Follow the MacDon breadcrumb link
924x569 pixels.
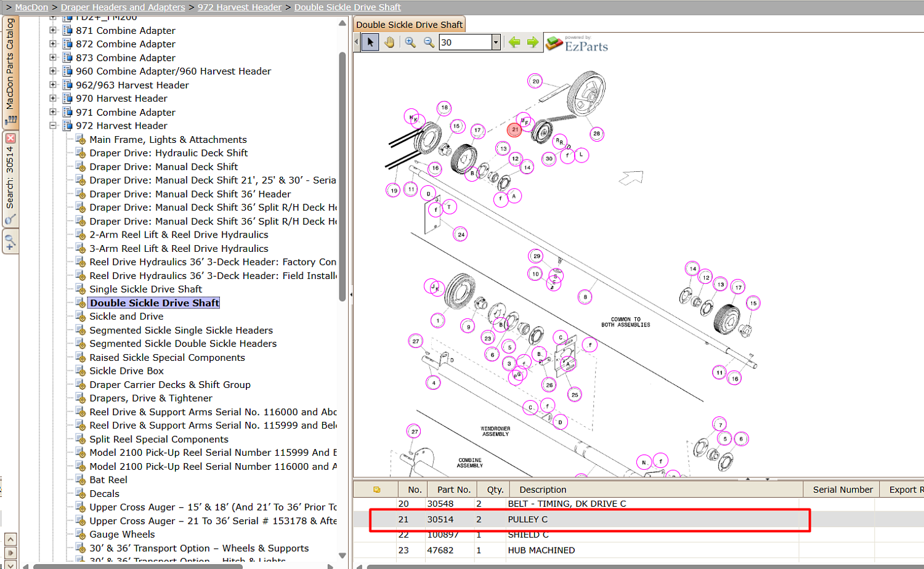click(31, 7)
